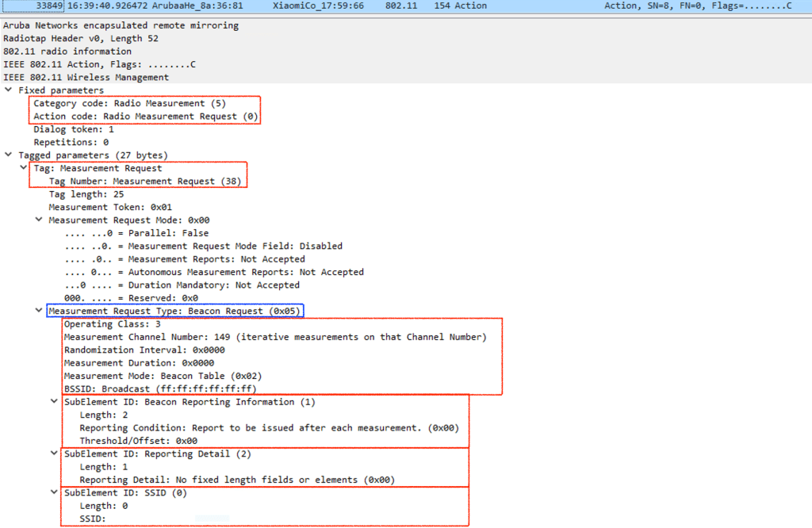Select BSSID: Broadcast field
The width and height of the screenshot is (812, 528).
click(x=160, y=388)
